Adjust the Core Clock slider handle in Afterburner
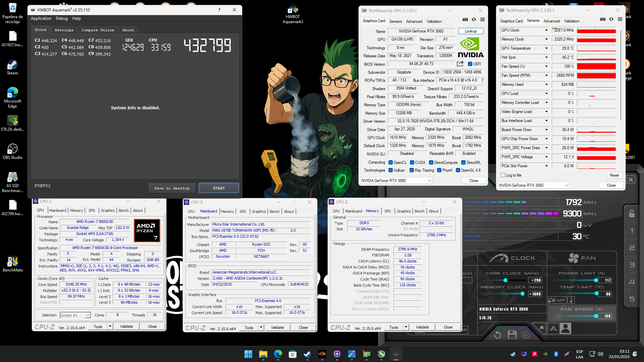 pyautogui.click(x=505, y=280)
